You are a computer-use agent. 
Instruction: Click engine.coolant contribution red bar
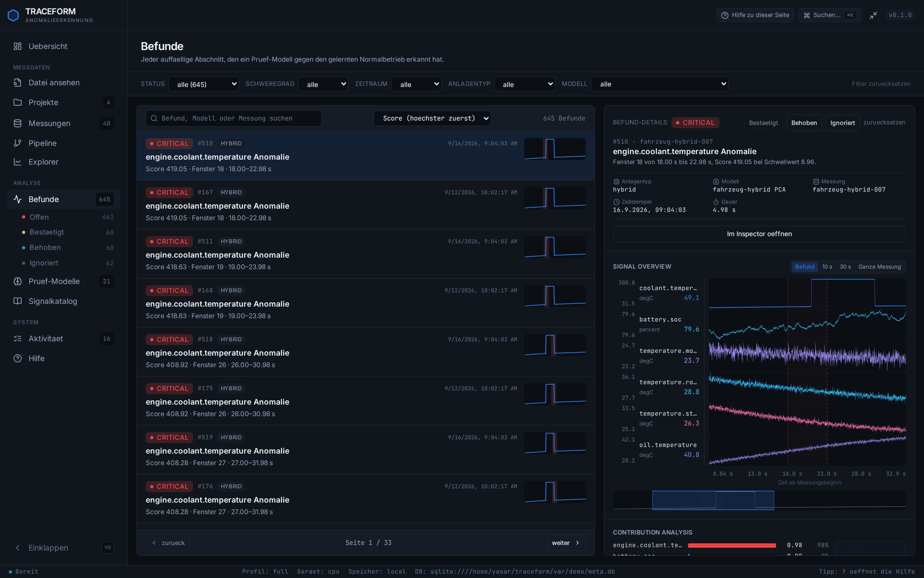pyautogui.click(x=732, y=546)
